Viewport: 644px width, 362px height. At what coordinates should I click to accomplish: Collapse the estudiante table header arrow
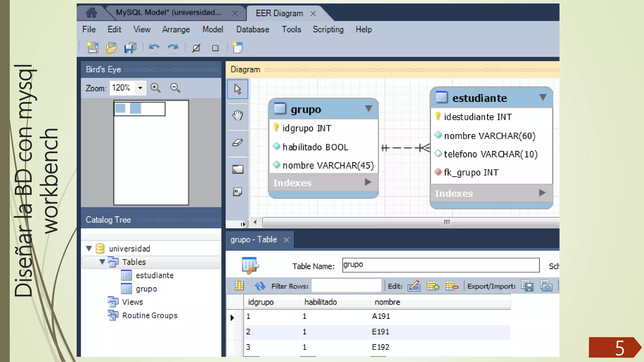[542, 97]
